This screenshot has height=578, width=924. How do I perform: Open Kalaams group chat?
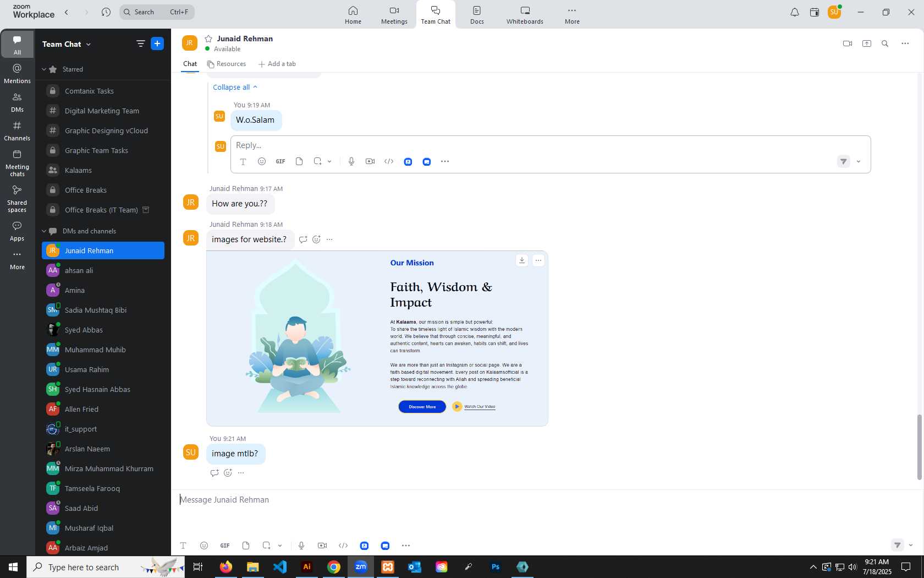tap(103, 170)
